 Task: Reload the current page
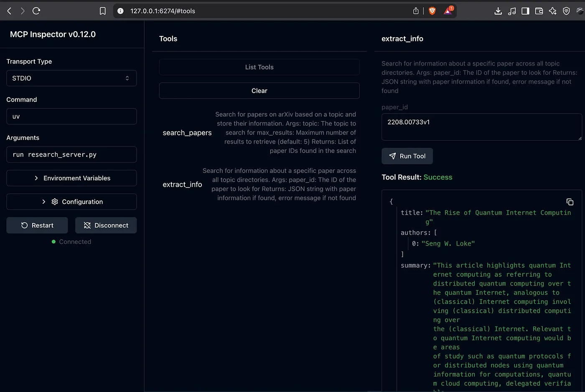click(36, 11)
